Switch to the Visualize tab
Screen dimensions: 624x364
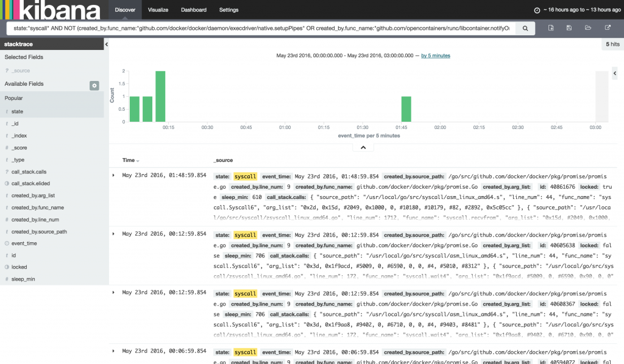[160, 10]
